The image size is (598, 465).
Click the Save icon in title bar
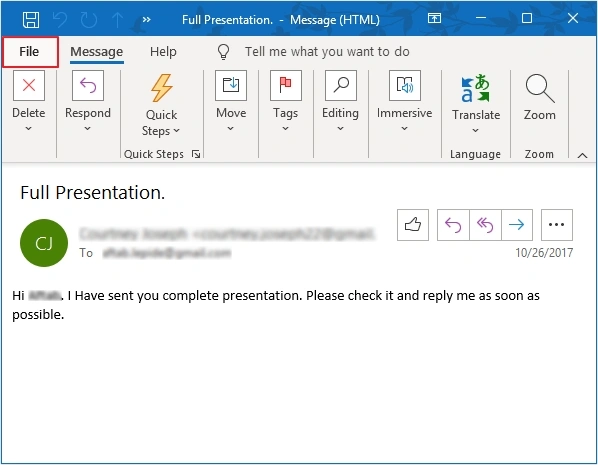coord(31,19)
